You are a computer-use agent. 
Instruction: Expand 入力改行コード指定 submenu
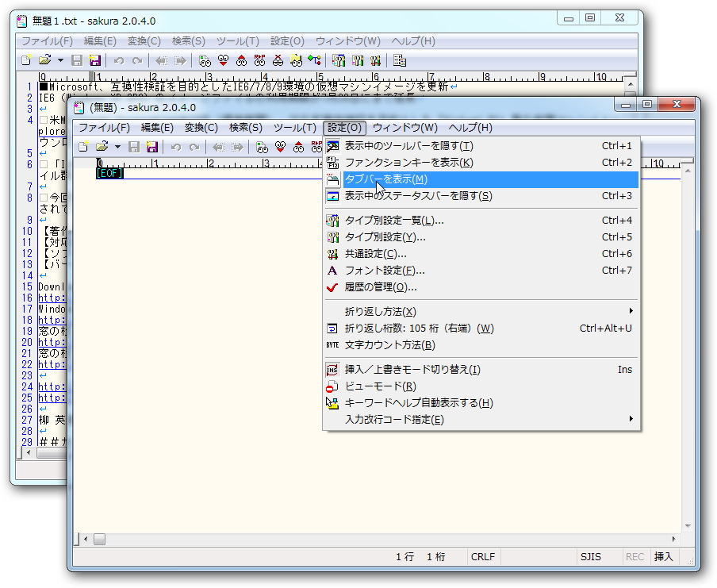click(481, 420)
